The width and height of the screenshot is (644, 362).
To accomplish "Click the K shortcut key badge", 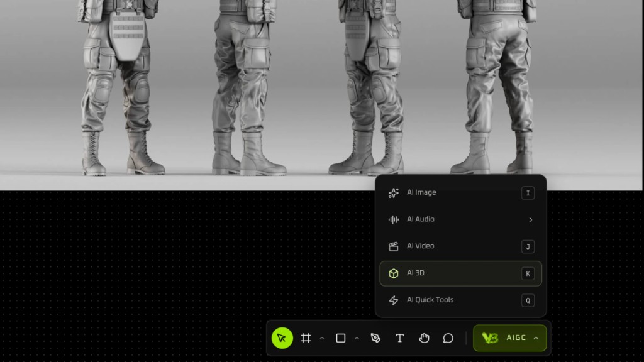I will 528,273.
